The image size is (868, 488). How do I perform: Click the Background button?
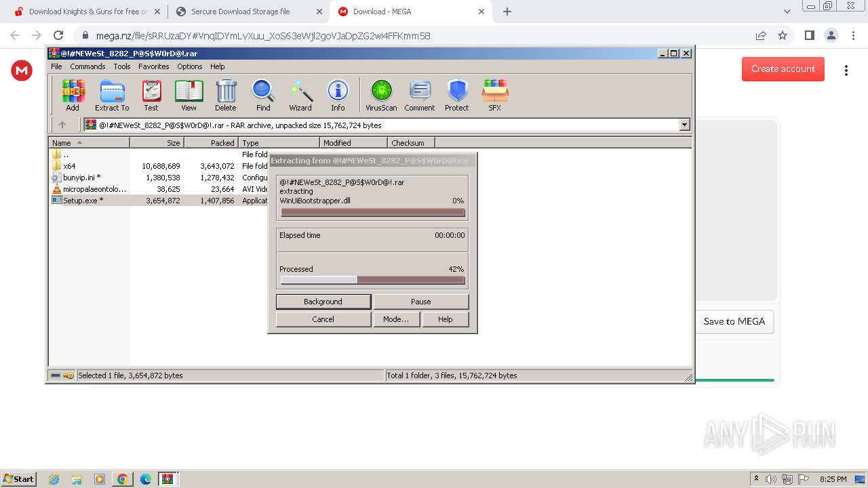tap(323, 302)
